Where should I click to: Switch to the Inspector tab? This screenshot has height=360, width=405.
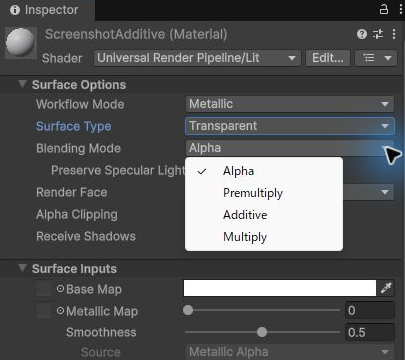47,10
